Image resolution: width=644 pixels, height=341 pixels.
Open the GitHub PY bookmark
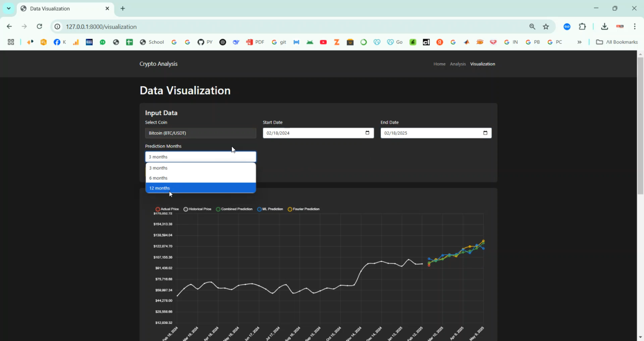tap(205, 42)
